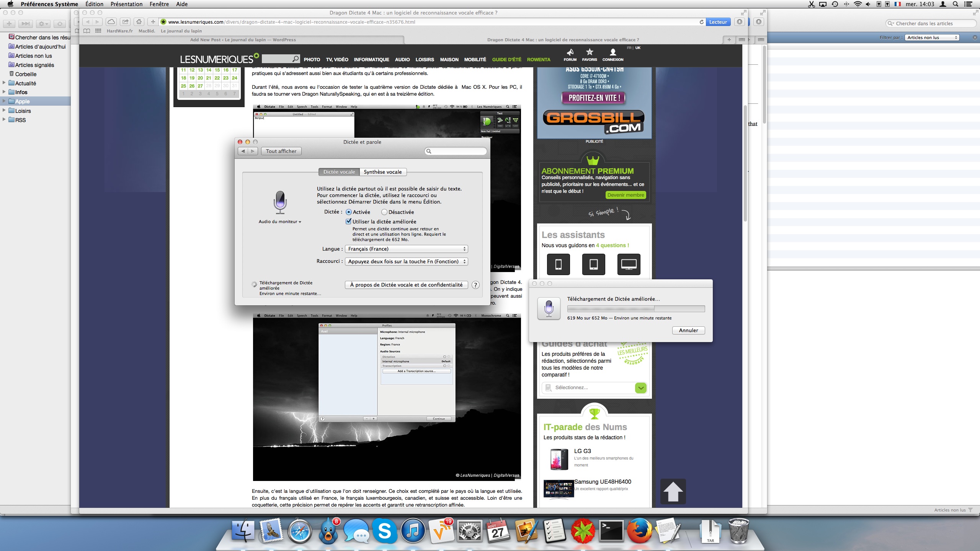Viewport: 980px width, 551px height.
Task: Open Favoris star icon on LesNumeriques
Action: [590, 55]
